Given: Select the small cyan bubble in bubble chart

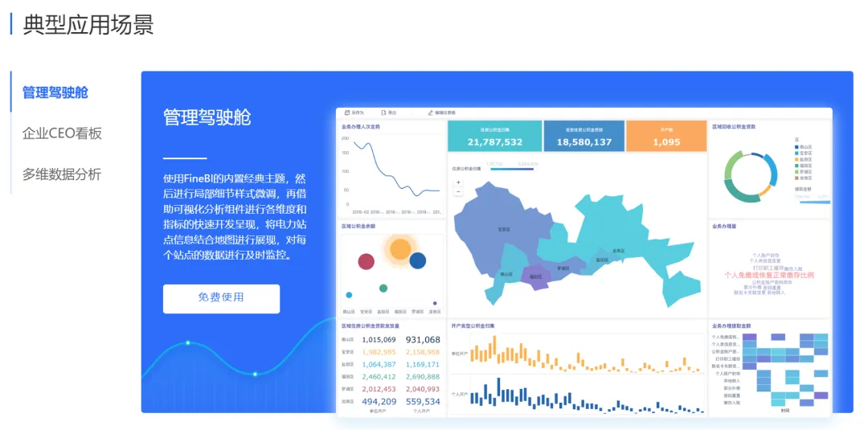Looking at the screenshot, I should pos(349,295).
